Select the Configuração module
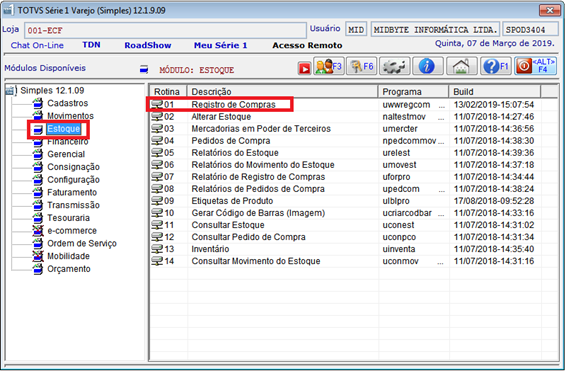 click(73, 180)
